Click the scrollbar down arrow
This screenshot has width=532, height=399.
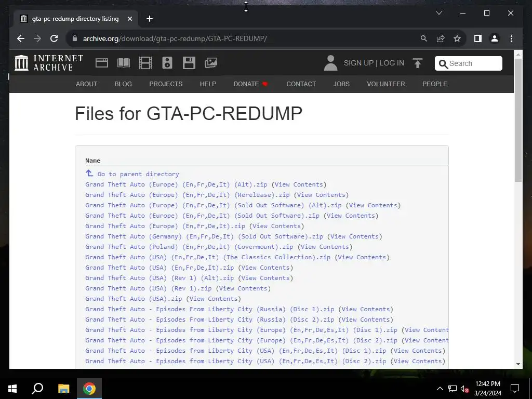(x=518, y=364)
